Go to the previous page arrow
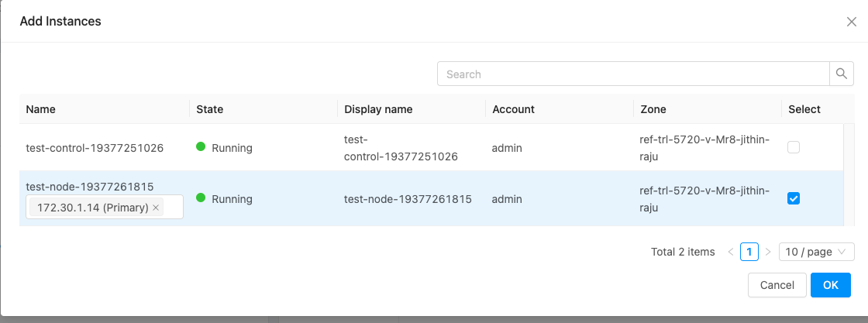Screen dimensions: 868x323 point(730,252)
